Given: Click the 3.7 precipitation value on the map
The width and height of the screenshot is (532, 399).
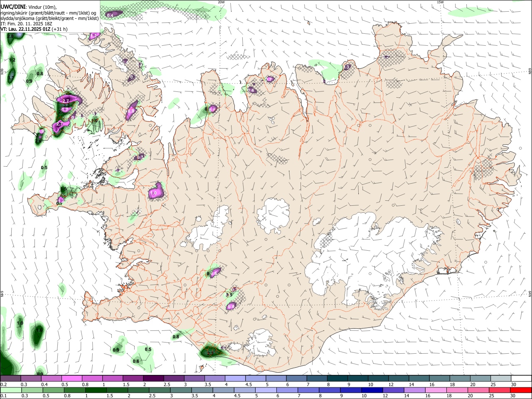Looking at the screenshot, I should click(x=11, y=78).
